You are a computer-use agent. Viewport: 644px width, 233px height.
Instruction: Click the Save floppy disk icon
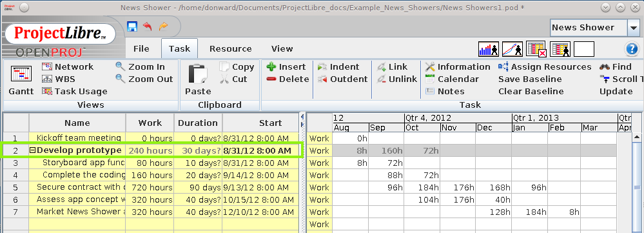(132, 27)
